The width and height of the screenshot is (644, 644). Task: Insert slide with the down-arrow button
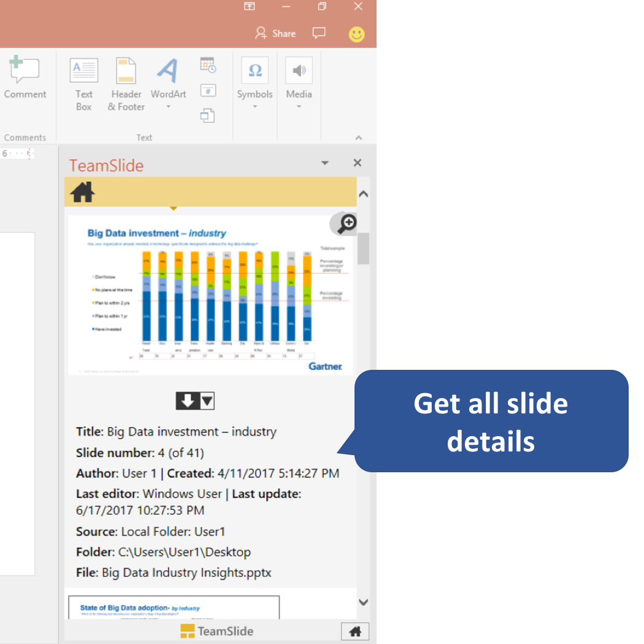pos(188,401)
